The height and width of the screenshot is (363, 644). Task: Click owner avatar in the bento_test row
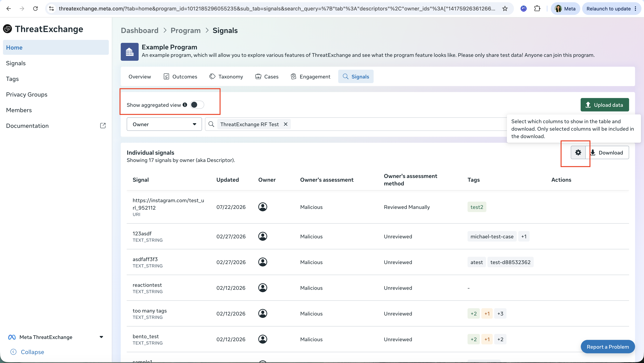coord(263,339)
